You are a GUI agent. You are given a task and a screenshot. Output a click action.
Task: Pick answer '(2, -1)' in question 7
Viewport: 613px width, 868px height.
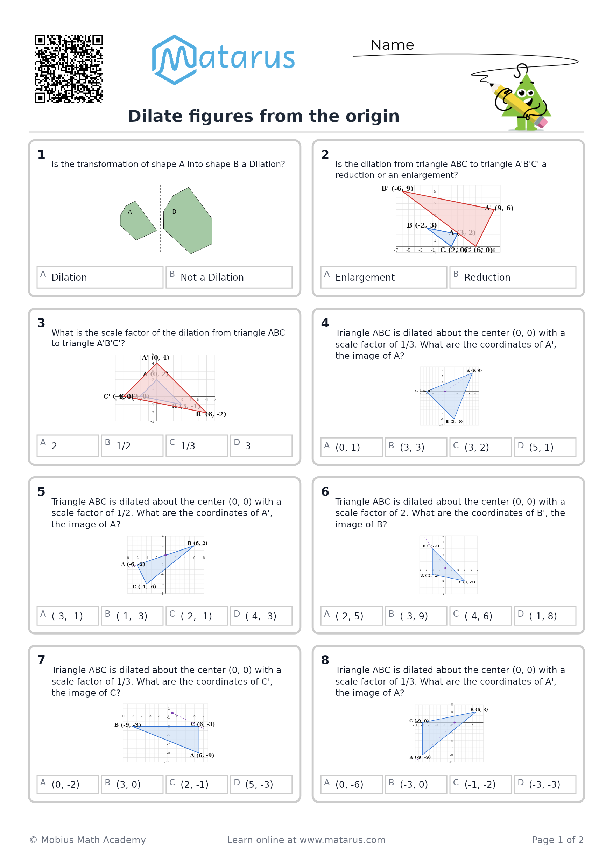coord(197,784)
